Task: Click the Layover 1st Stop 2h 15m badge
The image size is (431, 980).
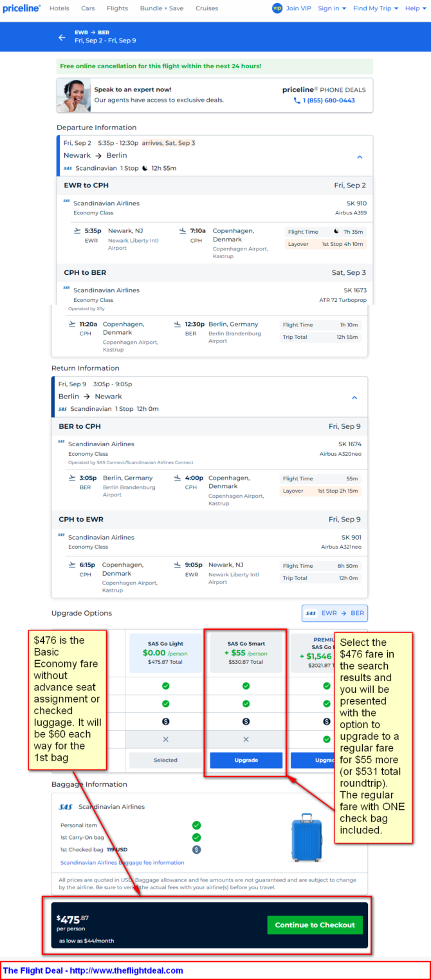Action: pos(320,491)
